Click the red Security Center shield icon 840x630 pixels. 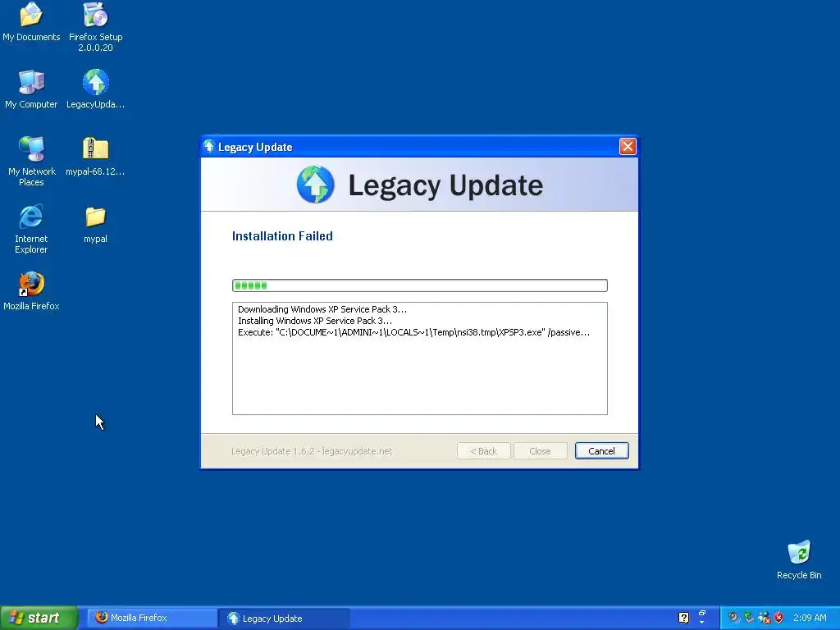pyautogui.click(x=779, y=618)
